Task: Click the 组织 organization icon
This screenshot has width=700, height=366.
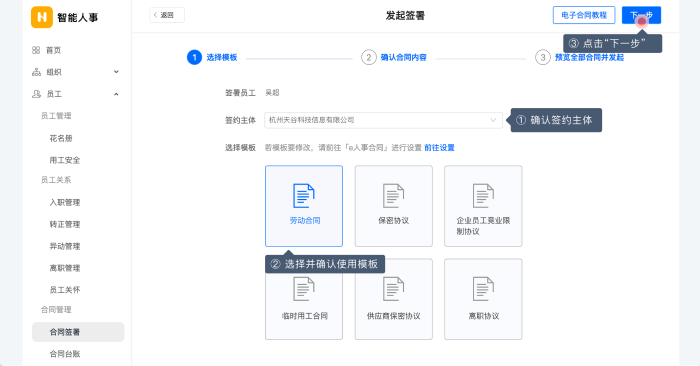Action: 36,72
